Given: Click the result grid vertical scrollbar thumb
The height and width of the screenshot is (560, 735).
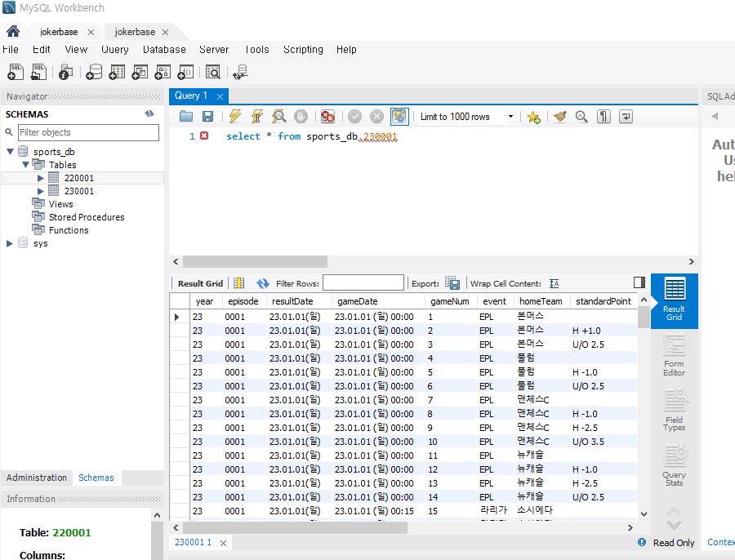Looking at the screenshot, I should pyautogui.click(x=644, y=318).
